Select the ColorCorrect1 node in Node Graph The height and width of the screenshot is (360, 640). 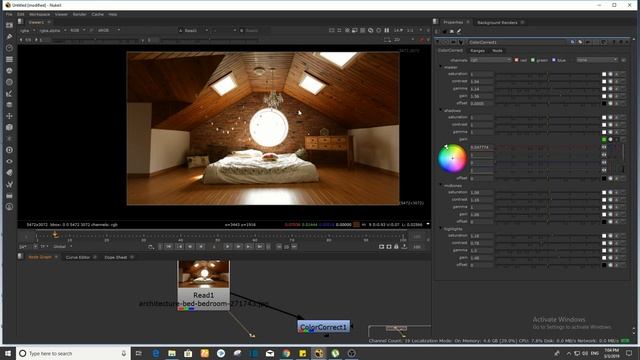click(x=323, y=327)
